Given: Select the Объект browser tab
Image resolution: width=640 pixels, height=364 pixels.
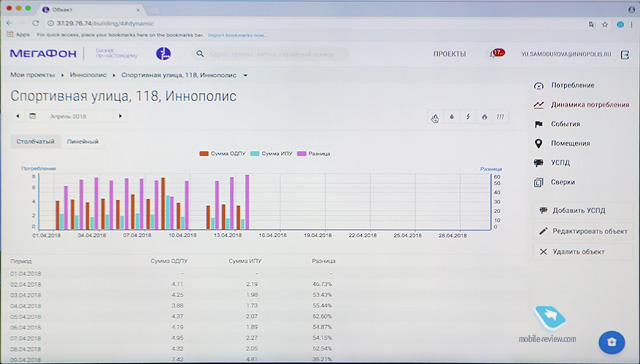Looking at the screenshot, I should point(91,9).
